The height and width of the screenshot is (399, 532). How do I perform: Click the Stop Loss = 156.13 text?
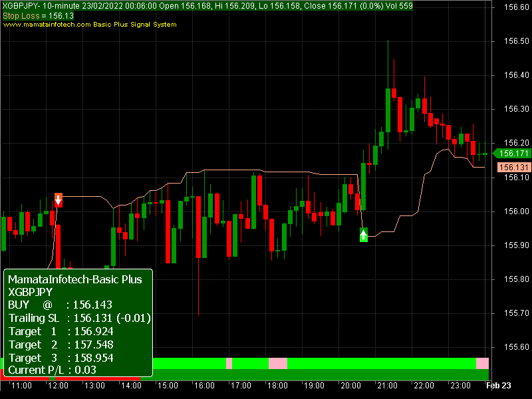38,15
